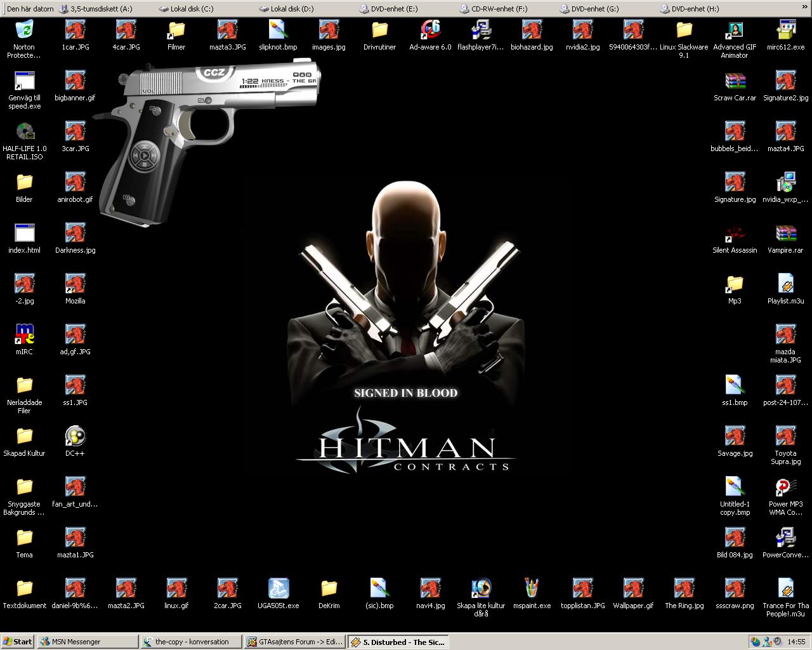Open nvidia_wxp installer icon

point(785,187)
